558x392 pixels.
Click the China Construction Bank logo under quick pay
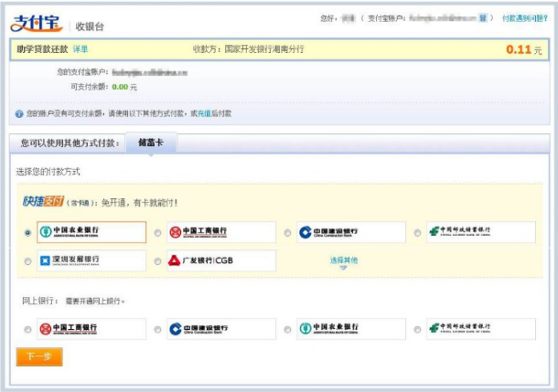point(351,232)
